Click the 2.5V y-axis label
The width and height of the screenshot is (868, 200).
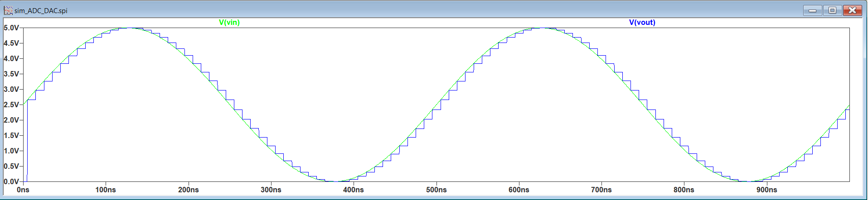[11, 105]
